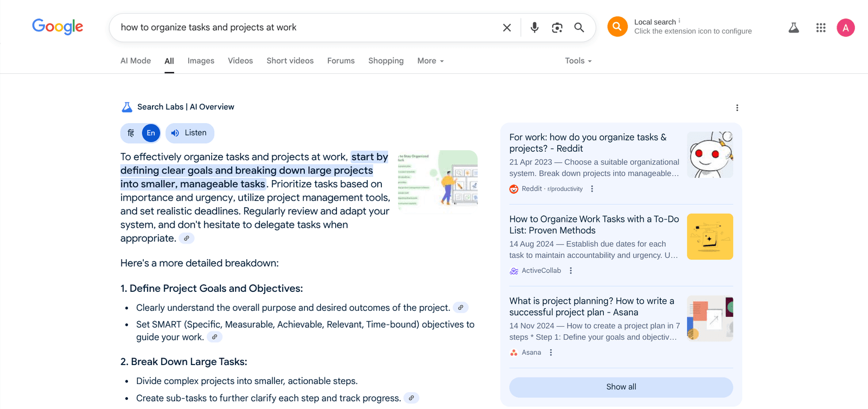Open the Short videos tab
This screenshot has height=409, width=868.
tap(290, 61)
